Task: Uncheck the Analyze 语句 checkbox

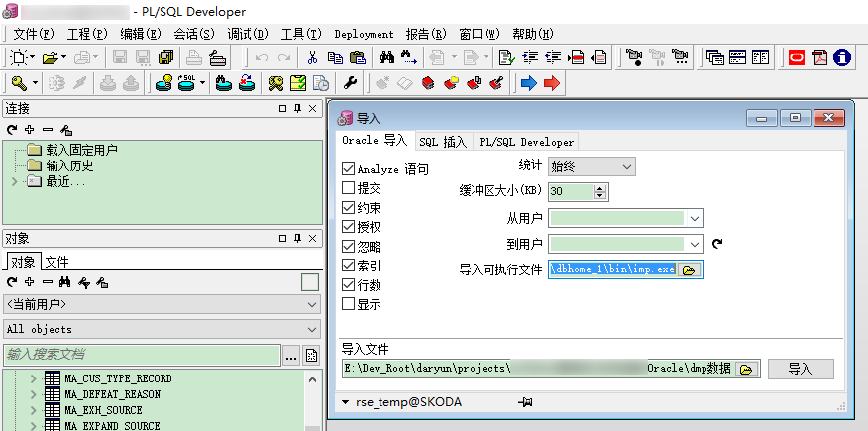Action: tap(348, 169)
